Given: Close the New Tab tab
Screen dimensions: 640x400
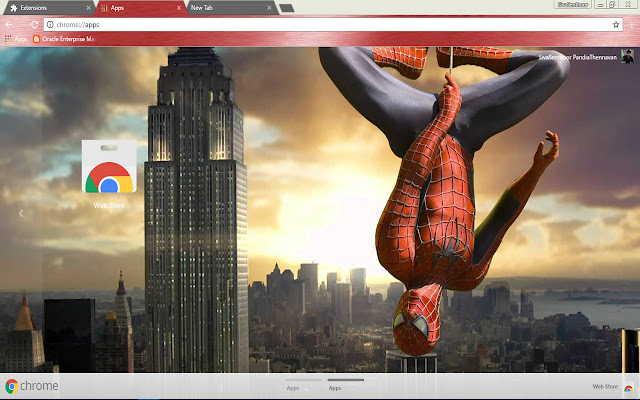Looking at the screenshot, I should (269, 8).
